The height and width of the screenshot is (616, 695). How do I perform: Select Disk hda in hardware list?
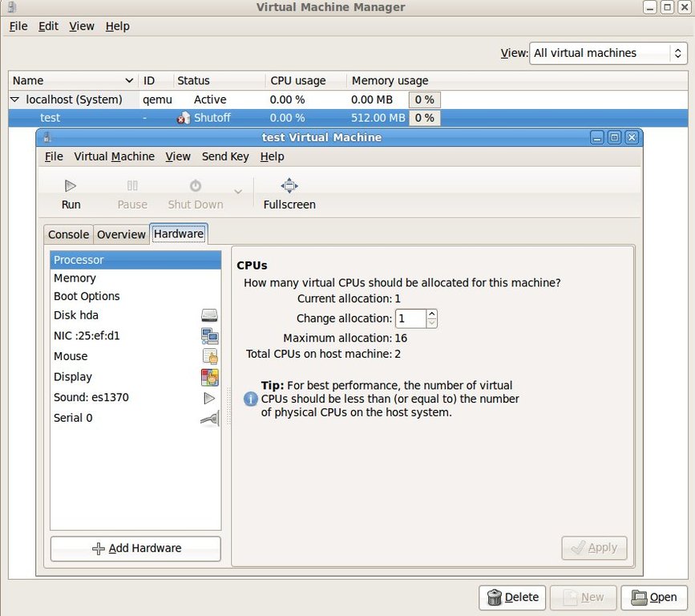click(76, 315)
